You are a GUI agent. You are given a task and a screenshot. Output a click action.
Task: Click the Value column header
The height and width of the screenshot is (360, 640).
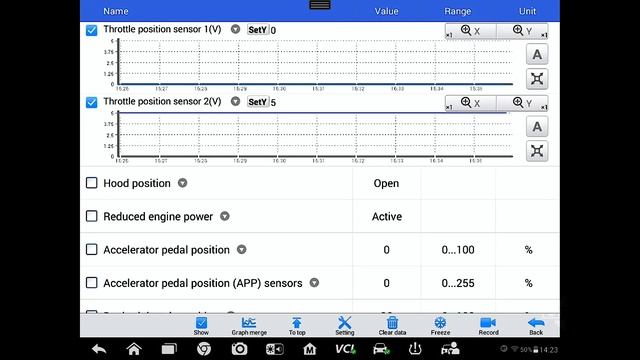coord(387,11)
